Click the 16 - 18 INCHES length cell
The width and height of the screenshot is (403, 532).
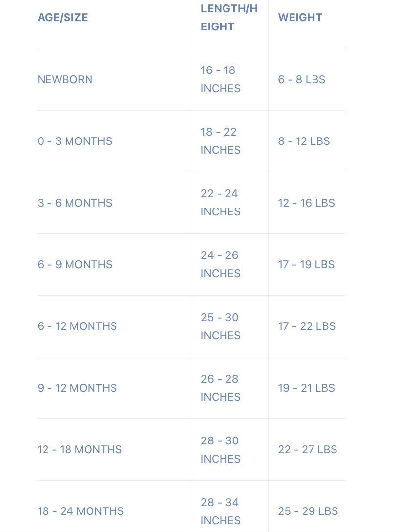coord(221,79)
